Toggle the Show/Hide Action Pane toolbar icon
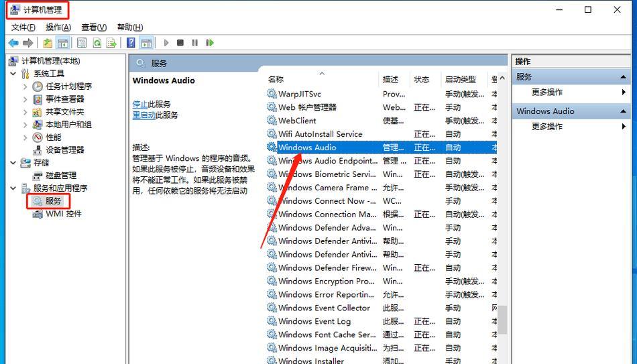The height and width of the screenshot is (364, 637). (146, 43)
